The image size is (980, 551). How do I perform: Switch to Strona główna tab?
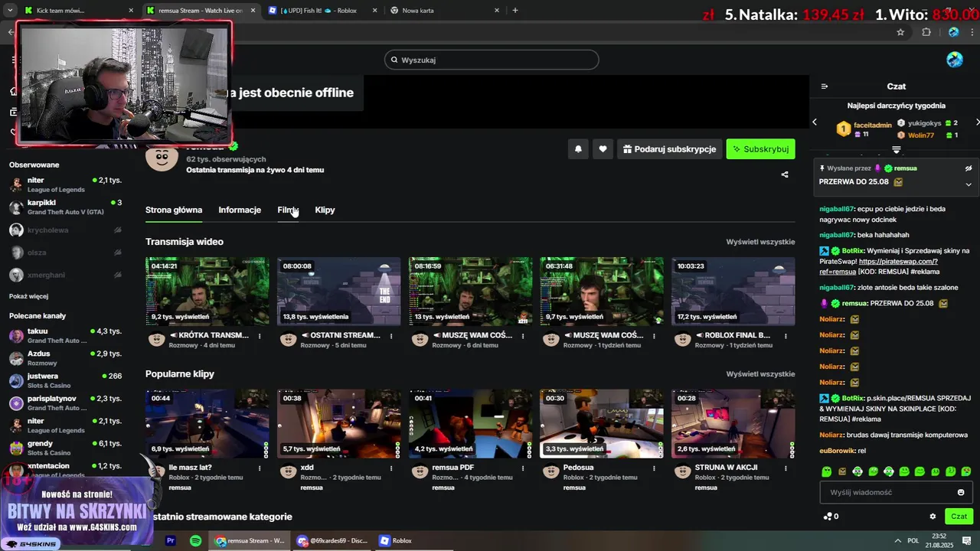pyautogui.click(x=174, y=210)
